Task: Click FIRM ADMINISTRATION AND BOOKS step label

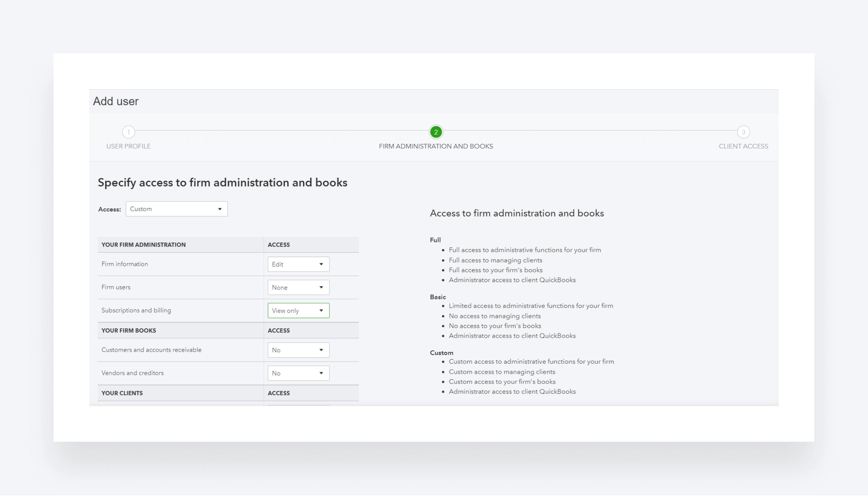Action: coord(436,146)
